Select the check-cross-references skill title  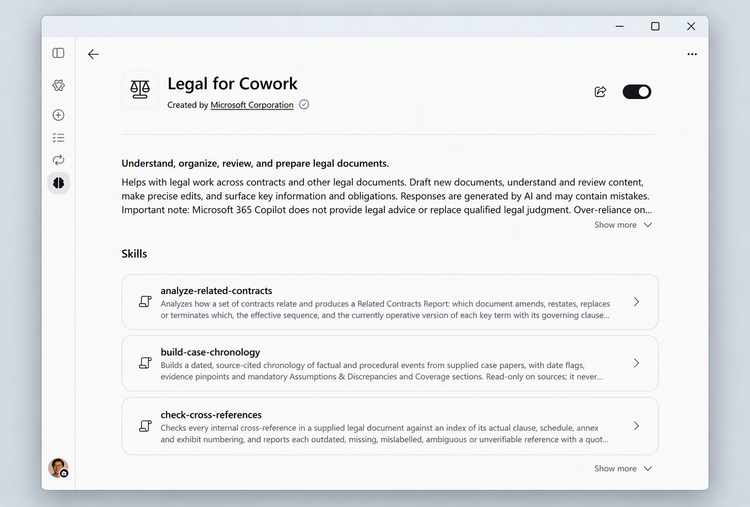click(x=211, y=415)
